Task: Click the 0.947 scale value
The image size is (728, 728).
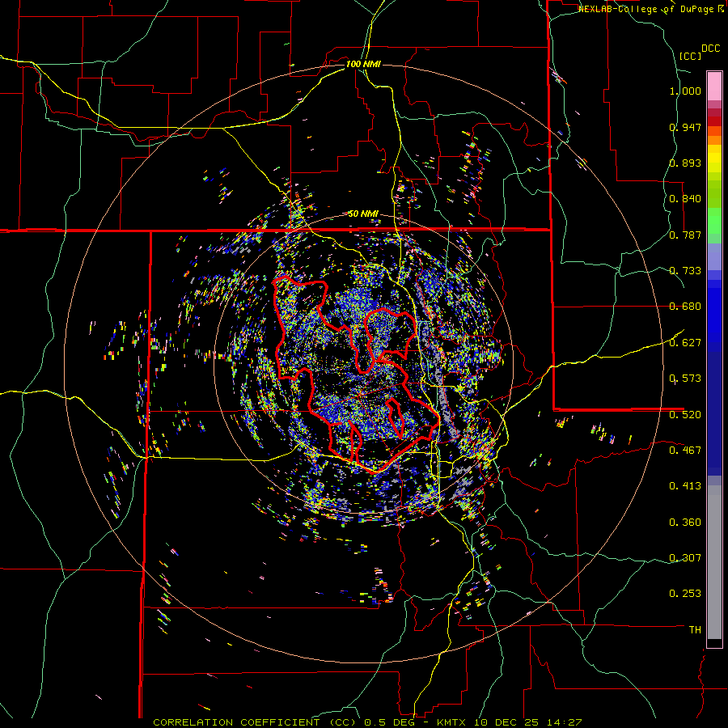Action: tap(685, 127)
